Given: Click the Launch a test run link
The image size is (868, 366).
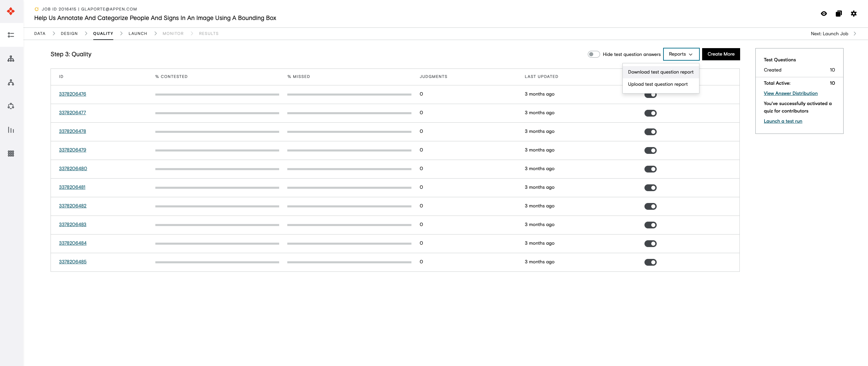Looking at the screenshot, I should point(782,121).
